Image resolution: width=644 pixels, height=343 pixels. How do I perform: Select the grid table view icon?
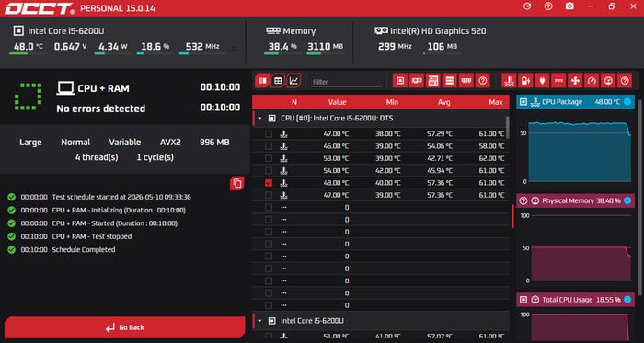pos(278,80)
